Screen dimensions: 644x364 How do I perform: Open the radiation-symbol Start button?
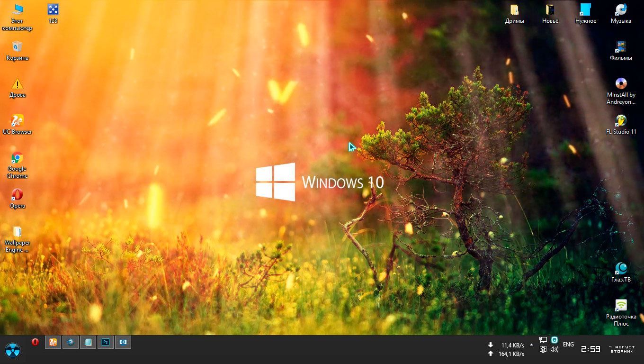tap(13, 350)
